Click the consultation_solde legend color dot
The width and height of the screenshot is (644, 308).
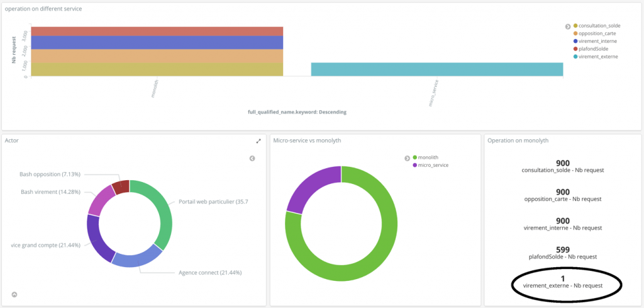click(x=575, y=26)
